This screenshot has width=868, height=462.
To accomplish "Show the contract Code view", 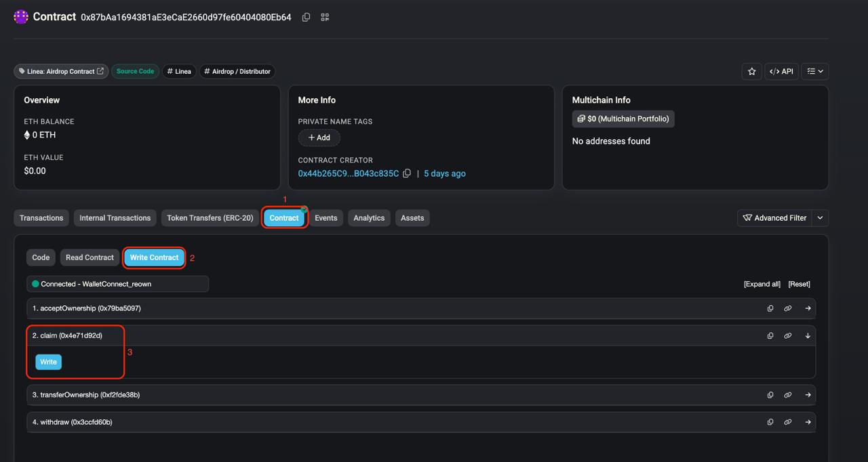I will coord(41,257).
